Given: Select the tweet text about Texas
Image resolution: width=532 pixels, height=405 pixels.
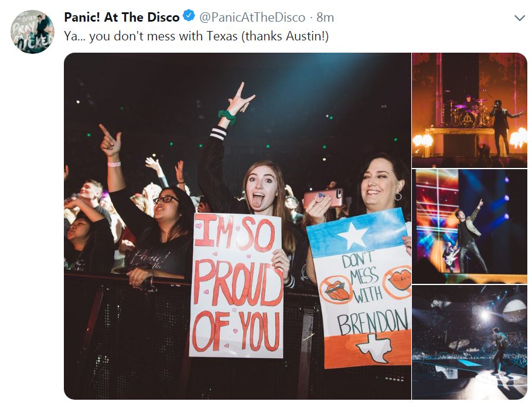Looking at the screenshot, I should tap(196, 36).
